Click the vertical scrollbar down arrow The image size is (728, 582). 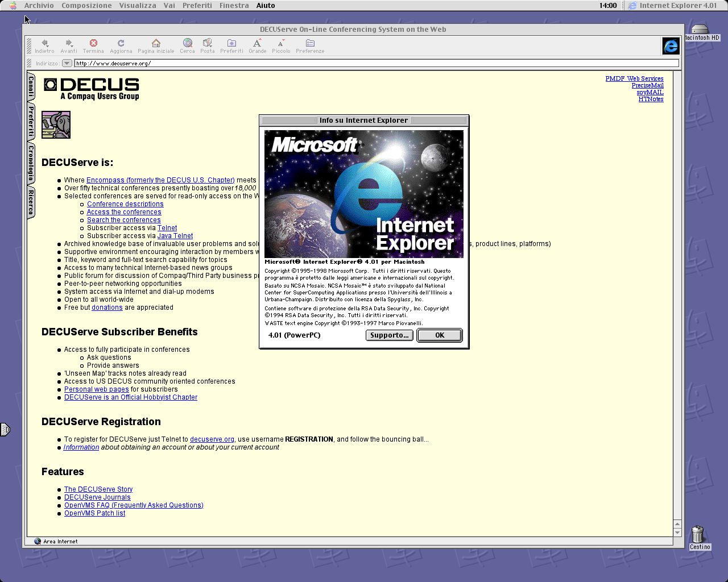click(677, 533)
